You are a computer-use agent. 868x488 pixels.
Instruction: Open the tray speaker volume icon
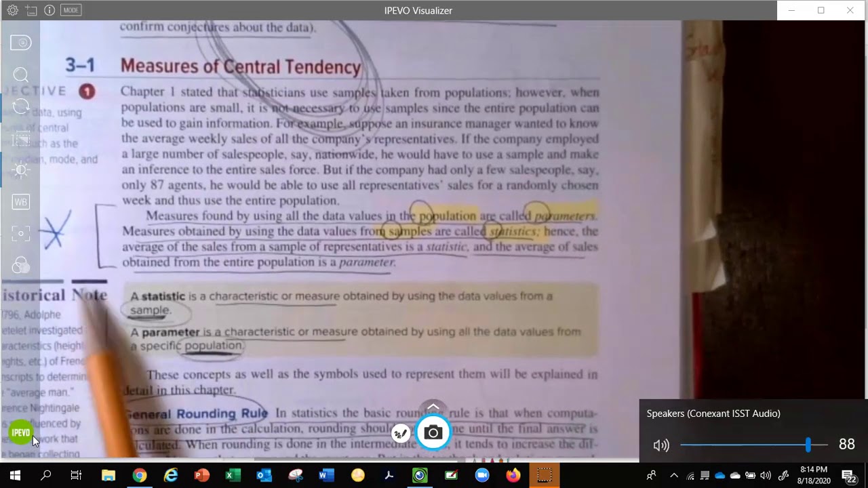click(766, 476)
